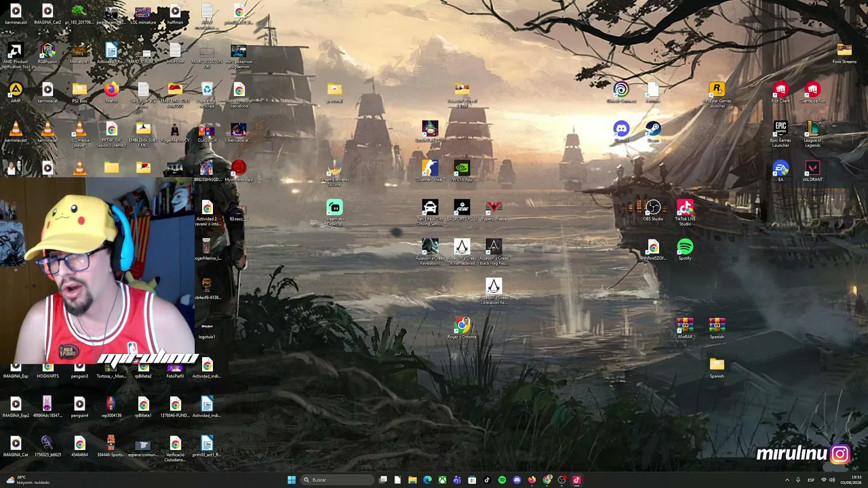Launch the Roger - Chrome profile shortcut
The height and width of the screenshot is (488, 868).
[x=462, y=329]
